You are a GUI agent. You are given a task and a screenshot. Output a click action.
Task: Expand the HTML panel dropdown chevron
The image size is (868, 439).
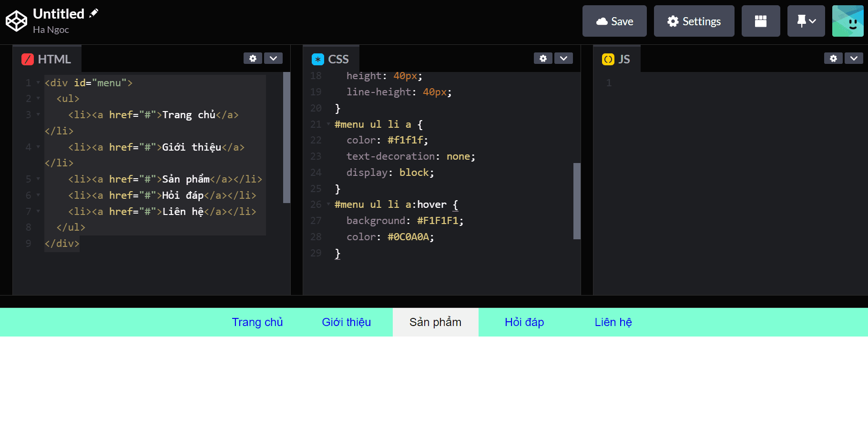pyautogui.click(x=273, y=58)
